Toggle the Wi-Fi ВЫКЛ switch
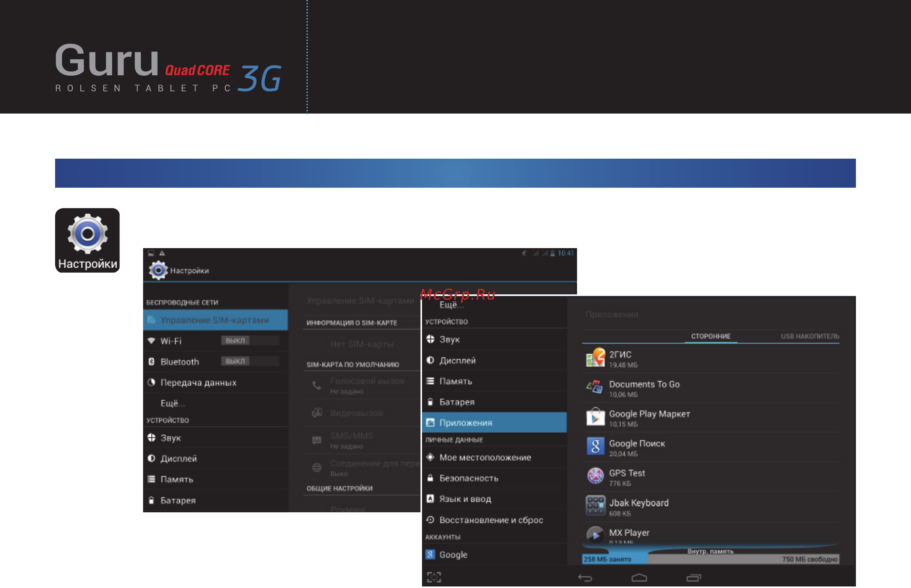This screenshot has height=588, width=911. [250, 340]
